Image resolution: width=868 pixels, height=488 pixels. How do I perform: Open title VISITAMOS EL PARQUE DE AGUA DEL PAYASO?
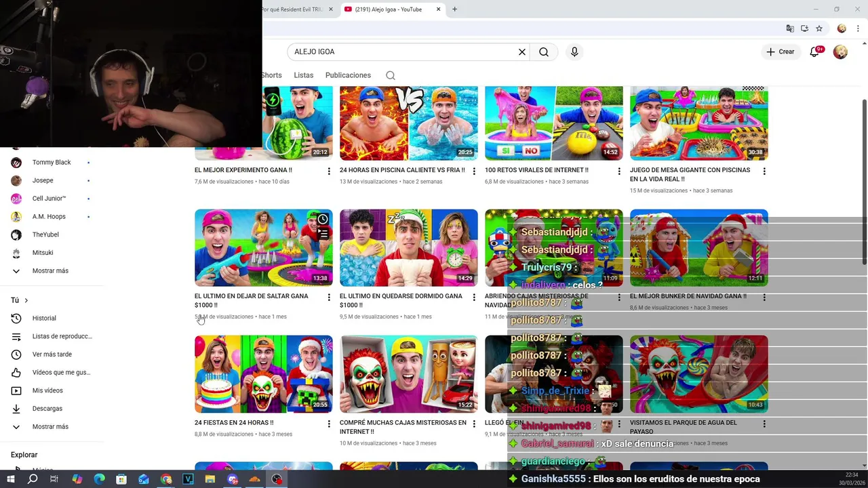[683, 427]
